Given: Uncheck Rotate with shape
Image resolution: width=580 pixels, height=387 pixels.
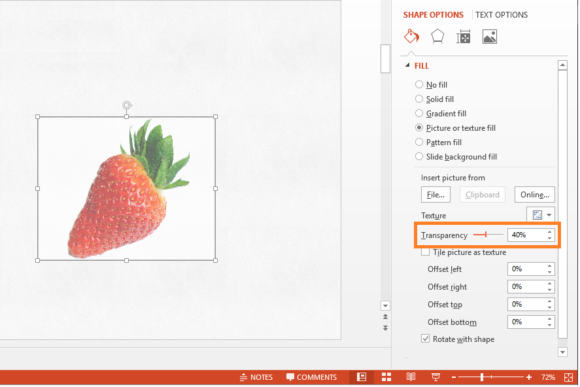Looking at the screenshot, I should 425,339.
